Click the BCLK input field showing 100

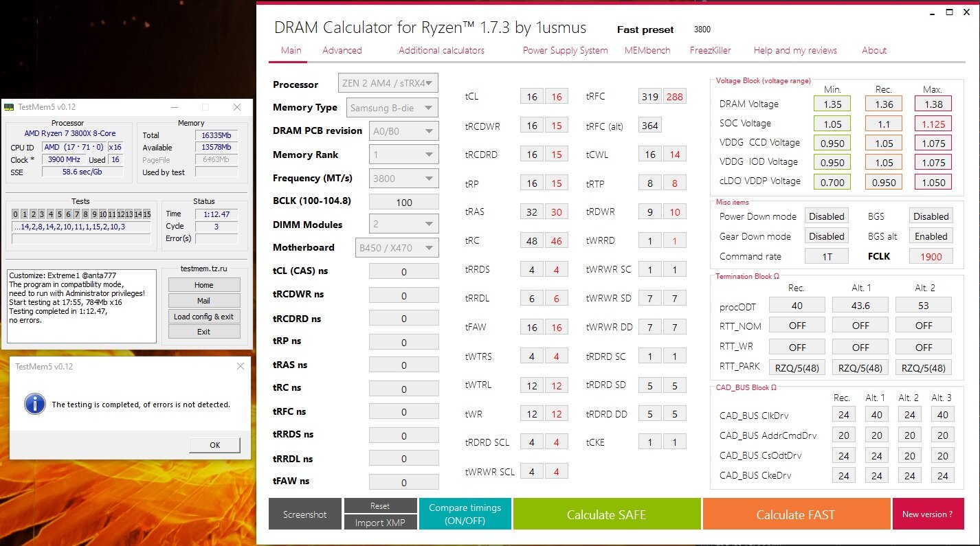404,202
